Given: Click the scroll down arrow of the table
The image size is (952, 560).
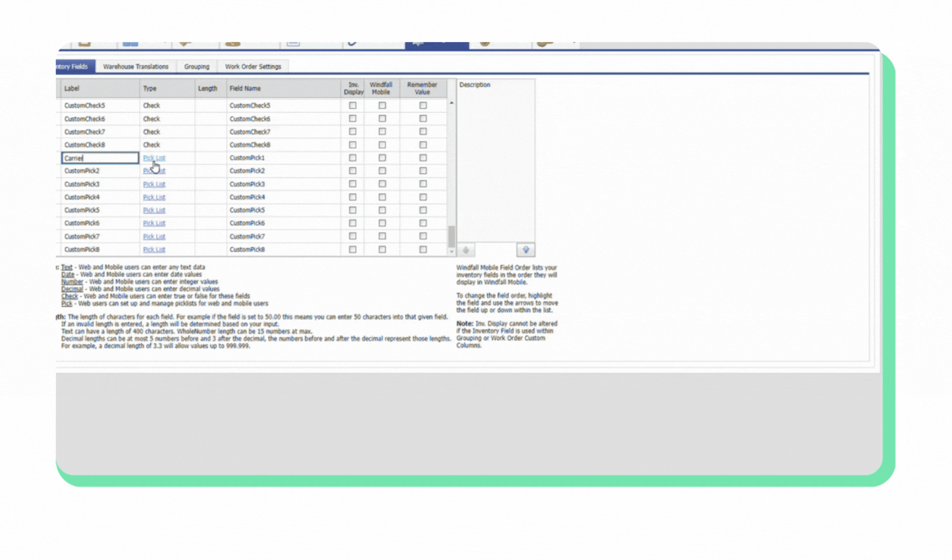Looking at the screenshot, I should tap(451, 252).
